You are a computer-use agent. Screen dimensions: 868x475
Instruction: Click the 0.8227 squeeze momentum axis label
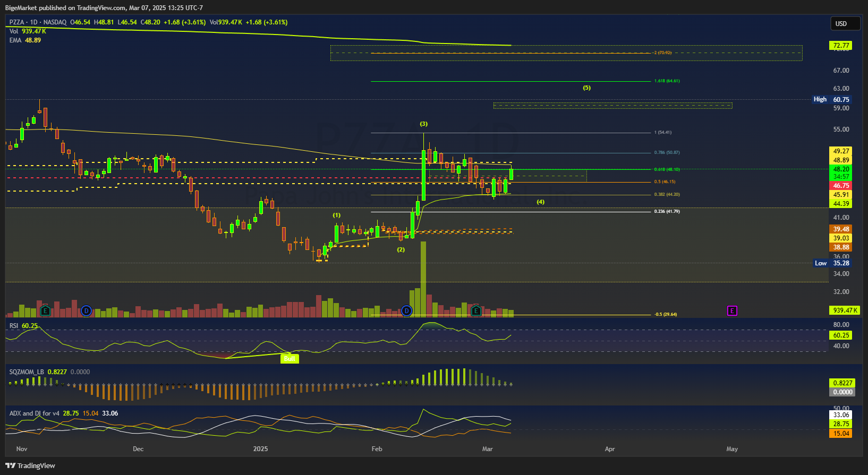coord(843,383)
